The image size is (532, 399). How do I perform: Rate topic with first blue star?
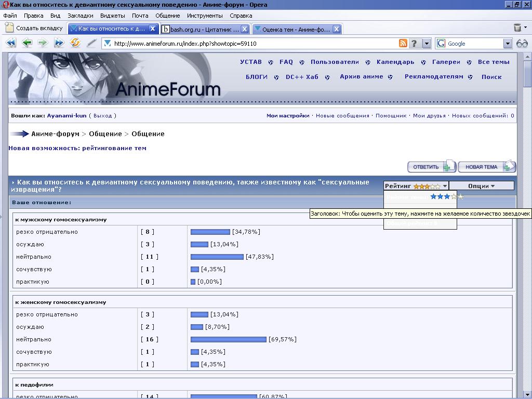[x=433, y=196]
